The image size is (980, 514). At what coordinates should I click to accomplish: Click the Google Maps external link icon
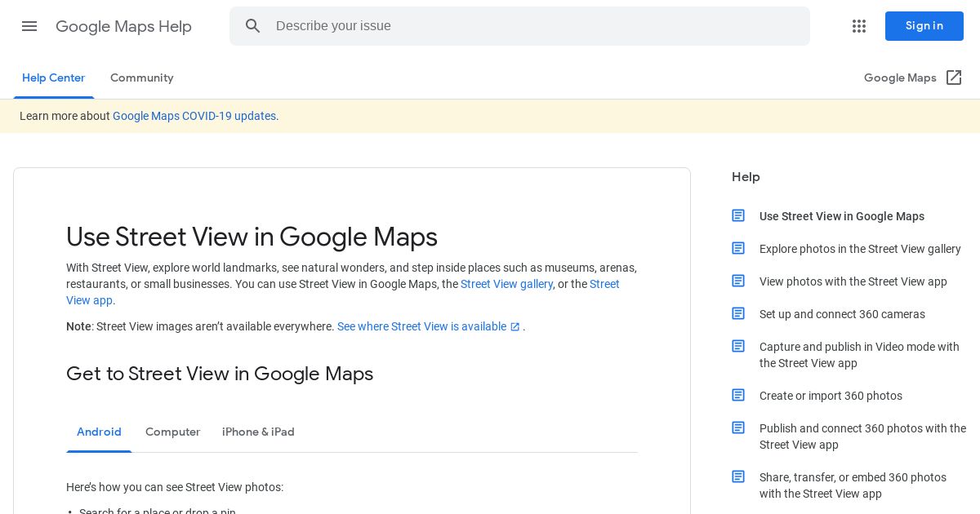pos(954,78)
